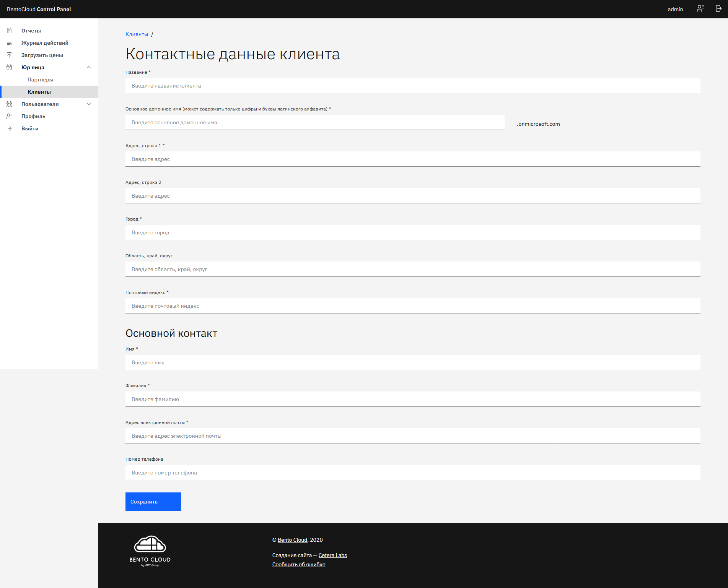Select Партнеры in the sidebar menu
The height and width of the screenshot is (588, 728).
click(40, 80)
